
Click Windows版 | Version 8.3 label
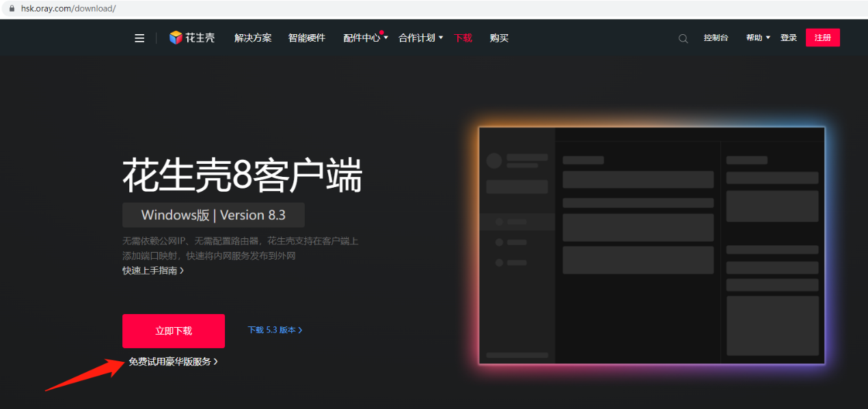tap(213, 215)
